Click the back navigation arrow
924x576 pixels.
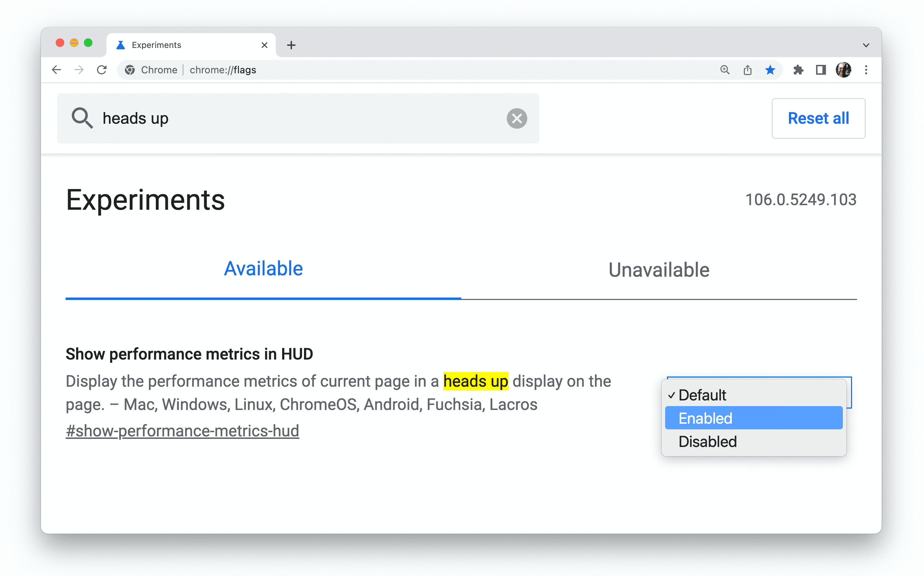[56, 70]
